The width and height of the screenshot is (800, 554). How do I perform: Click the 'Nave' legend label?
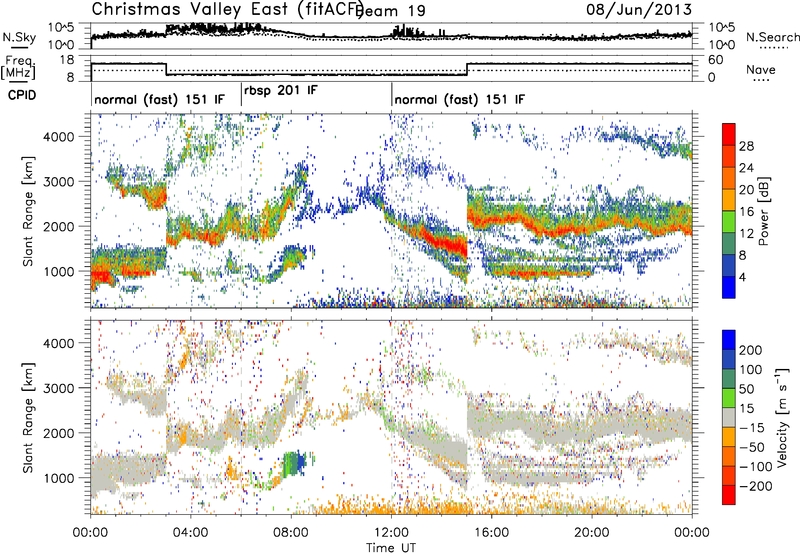761,69
